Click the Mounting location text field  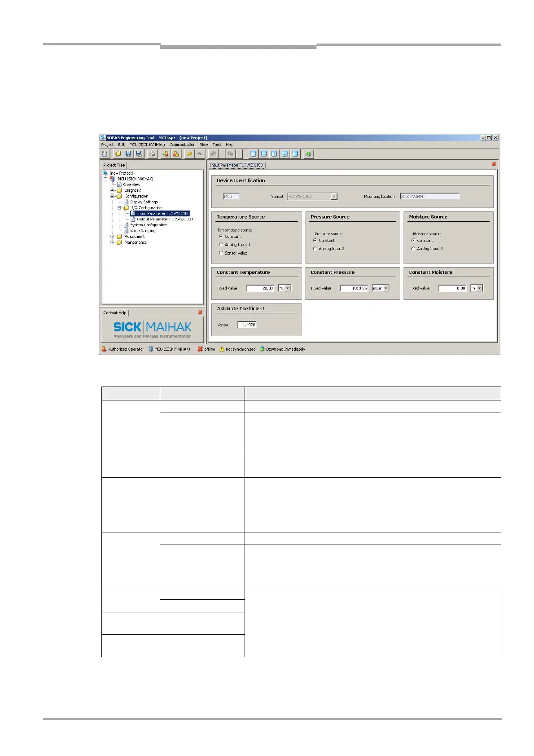point(429,196)
